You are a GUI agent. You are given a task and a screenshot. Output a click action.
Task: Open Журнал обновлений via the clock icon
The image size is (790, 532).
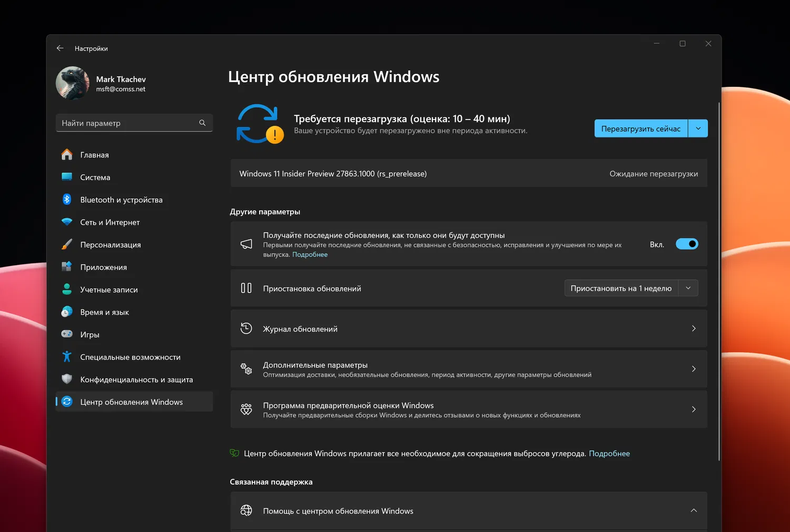click(x=246, y=328)
